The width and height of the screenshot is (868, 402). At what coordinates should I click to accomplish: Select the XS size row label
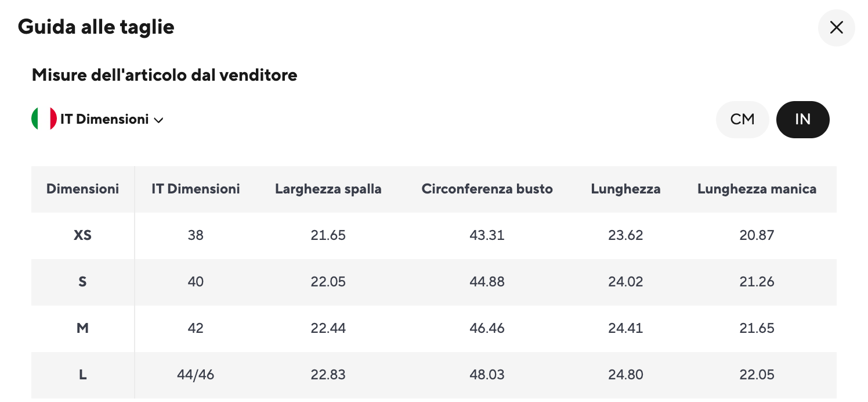tap(82, 235)
